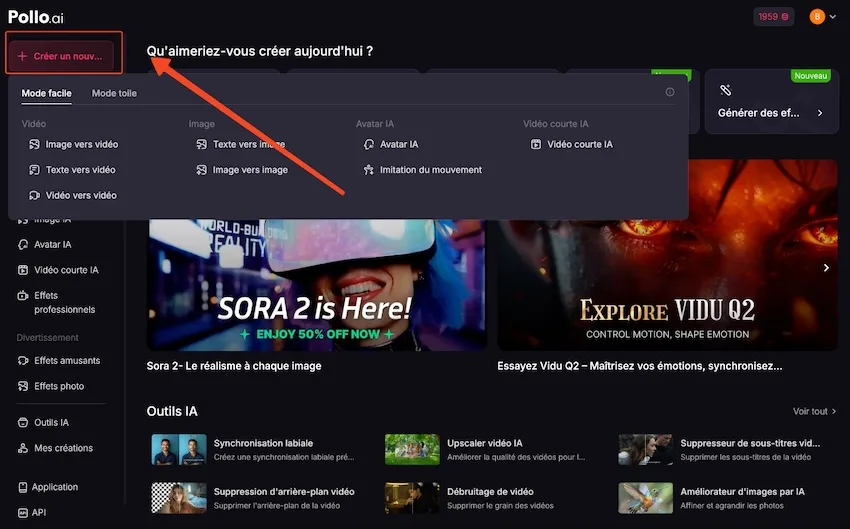Image resolution: width=850 pixels, height=529 pixels.
Task: Click the credits counter showing 1959
Action: (x=774, y=17)
